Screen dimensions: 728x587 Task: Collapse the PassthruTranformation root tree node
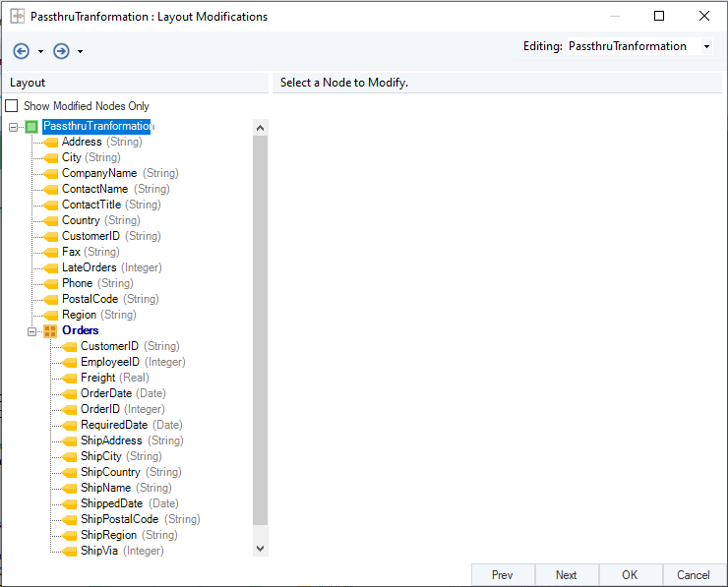(x=13, y=127)
